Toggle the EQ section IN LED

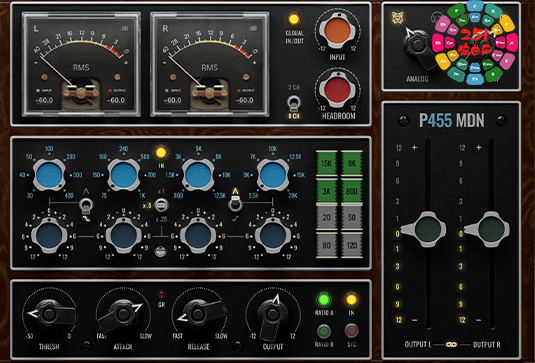pos(161,153)
